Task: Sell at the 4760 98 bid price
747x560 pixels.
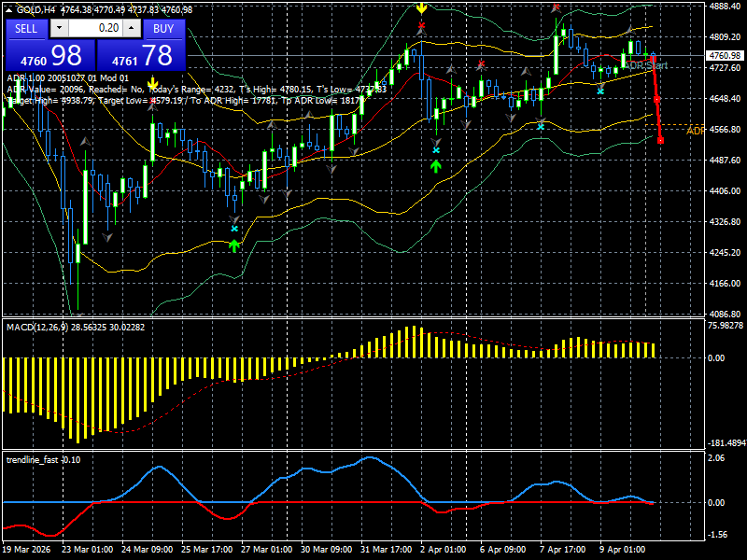Action: tap(50, 55)
